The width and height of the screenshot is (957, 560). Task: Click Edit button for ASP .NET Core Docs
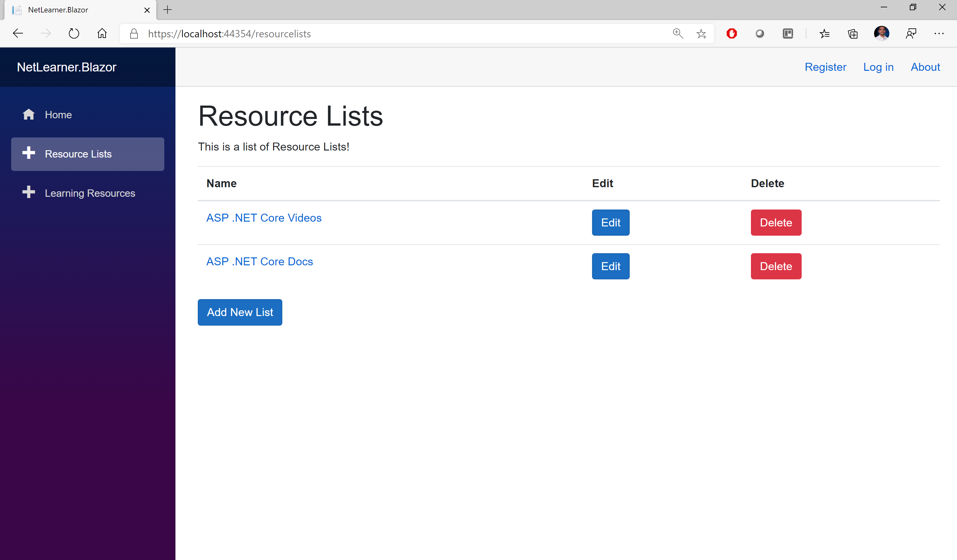tap(610, 266)
